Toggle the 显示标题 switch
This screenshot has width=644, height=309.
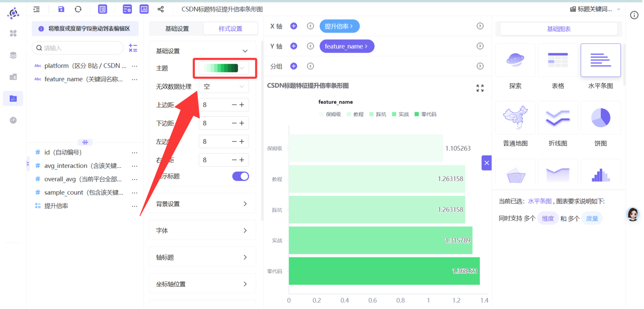[240, 176]
